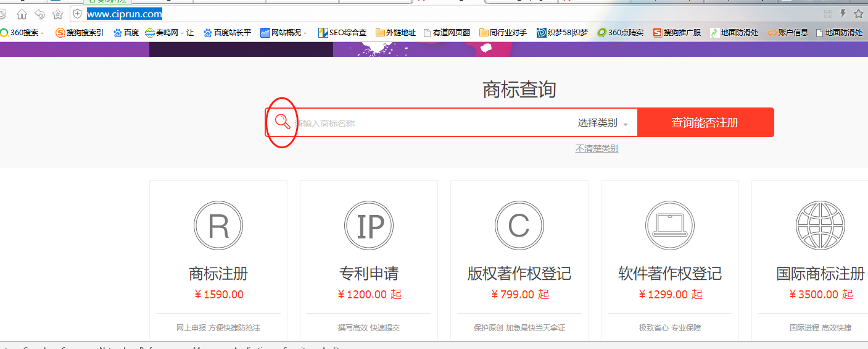Click the magnifier icon in trademark search box
The height and width of the screenshot is (349, 868).
point(283,122)
